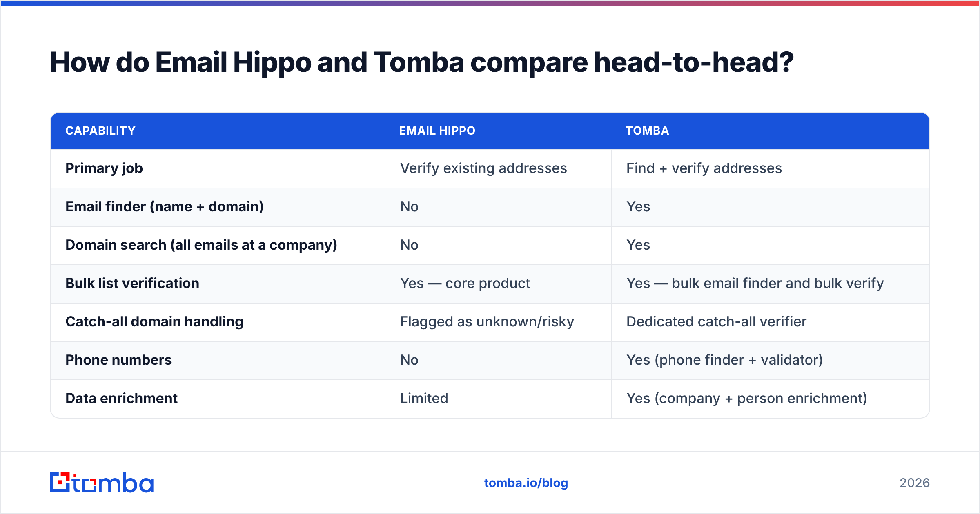Screen dimensions: 980x514
Task: Click 'Yes — core product' cell
Action: point(465,284)
